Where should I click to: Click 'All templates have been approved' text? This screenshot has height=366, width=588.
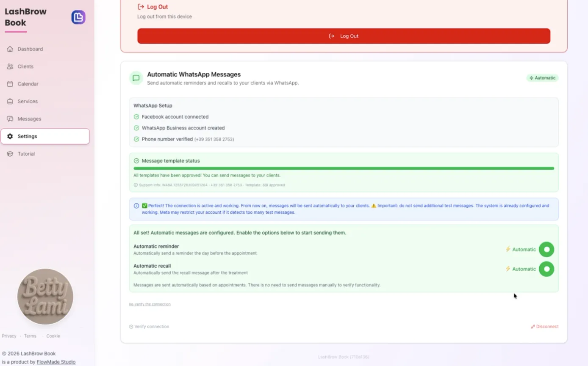click(207, 175)
